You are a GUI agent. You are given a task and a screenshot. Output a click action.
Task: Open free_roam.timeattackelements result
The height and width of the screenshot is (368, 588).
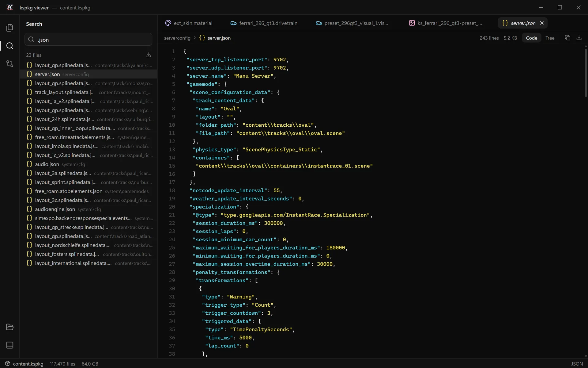click(x=88, y=137)
